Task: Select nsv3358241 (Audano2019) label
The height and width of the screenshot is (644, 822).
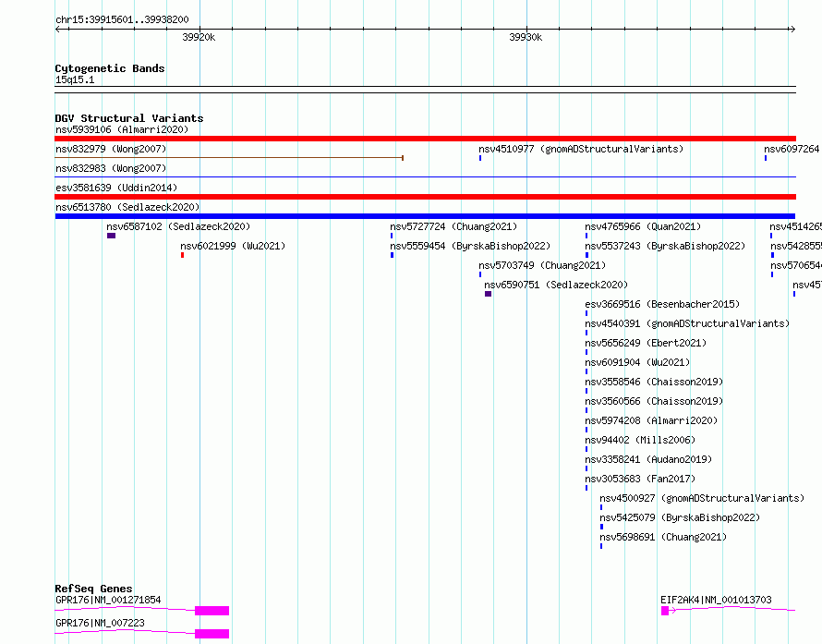Action: click(648, 459)
